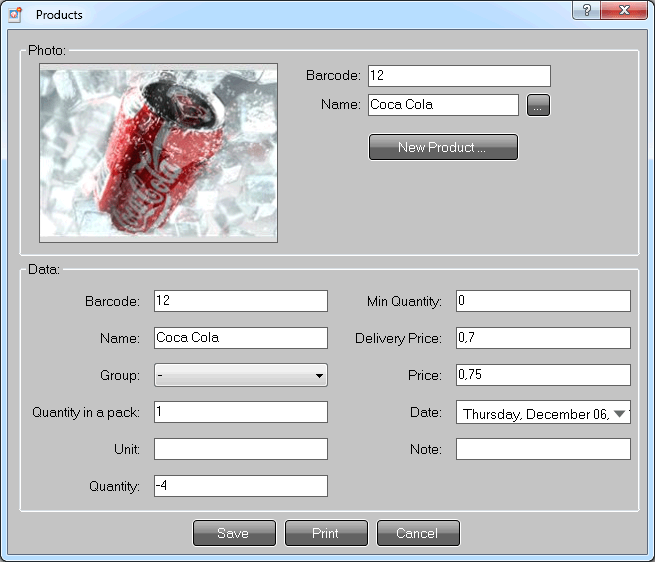Click the Name field in Photo section
Screen dimensions: 655x562
click(x=443, y=105)
